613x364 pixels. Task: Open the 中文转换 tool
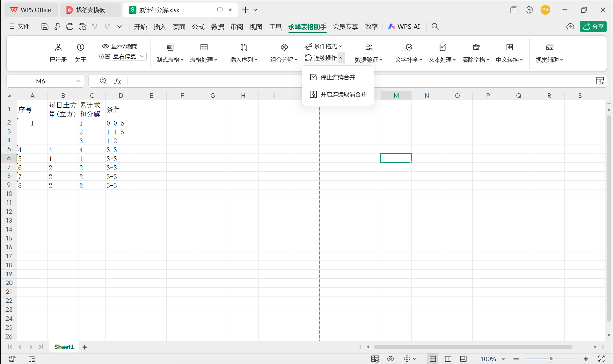pyautogui.click(x=509, y=53)
